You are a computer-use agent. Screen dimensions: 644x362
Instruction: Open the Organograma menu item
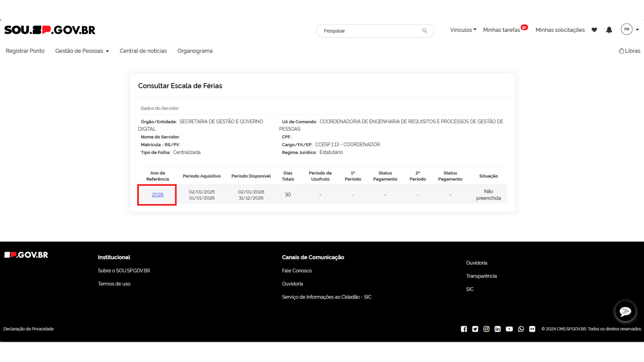(x=195, y=51)
